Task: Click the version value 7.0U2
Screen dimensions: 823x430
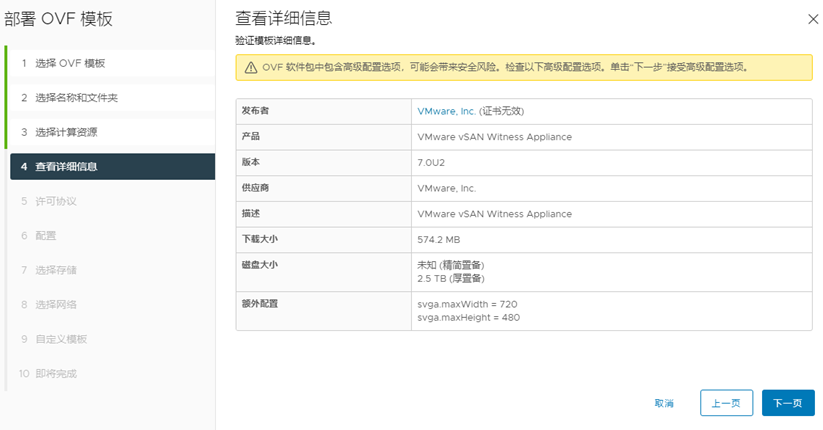Action: [x=431, y=163]
